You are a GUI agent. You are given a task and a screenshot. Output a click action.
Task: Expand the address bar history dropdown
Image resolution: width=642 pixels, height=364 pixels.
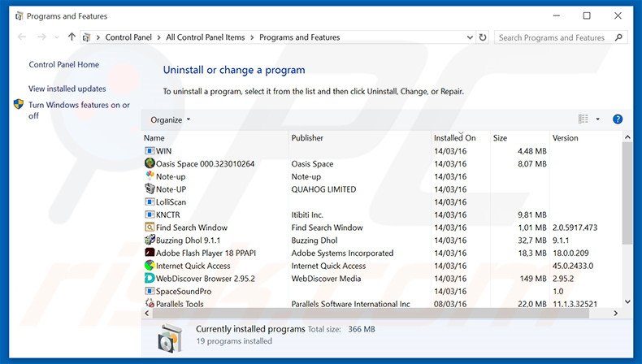[470, 37]
